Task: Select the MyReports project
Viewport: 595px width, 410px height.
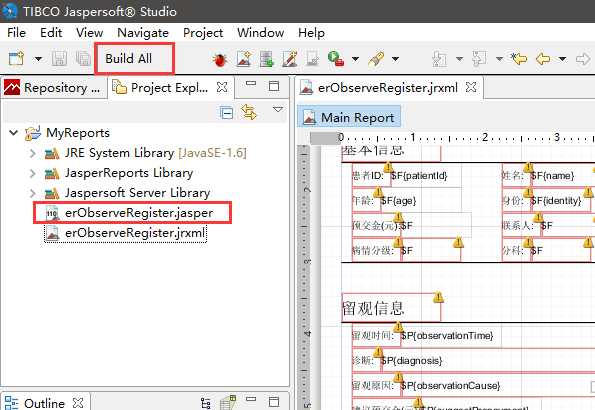Action: tap(78, 133)
